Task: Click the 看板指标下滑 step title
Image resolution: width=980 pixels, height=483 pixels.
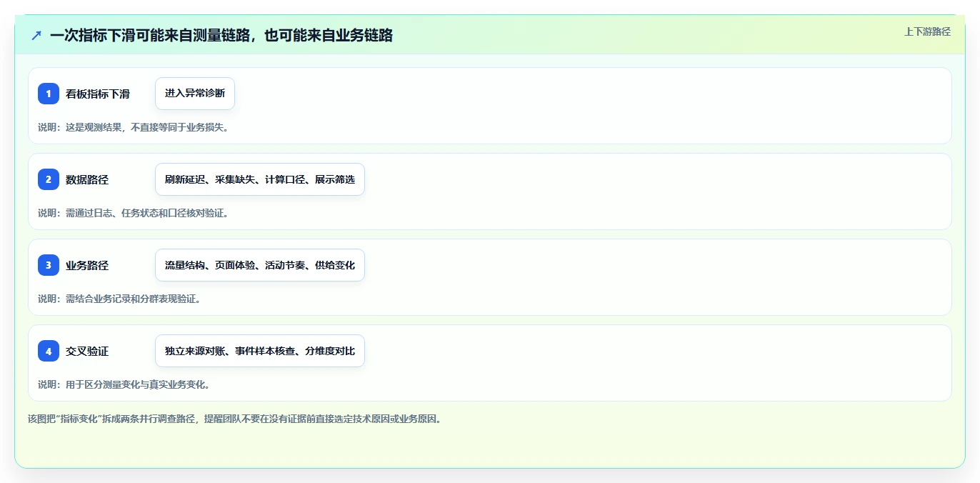Action: pyautogui.click(x=98, y=94)
